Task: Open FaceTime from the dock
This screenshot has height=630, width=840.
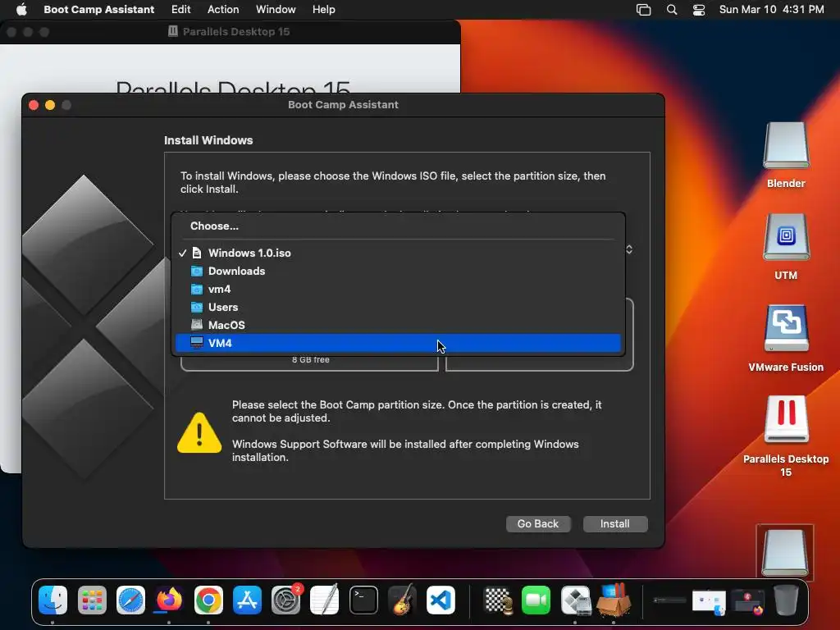Action: [536, 600]
